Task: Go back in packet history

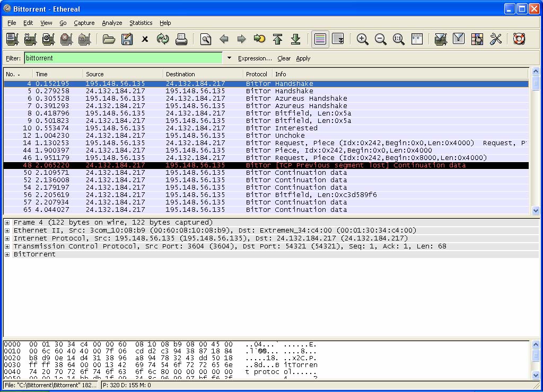Action: click(x=224, y=39)
